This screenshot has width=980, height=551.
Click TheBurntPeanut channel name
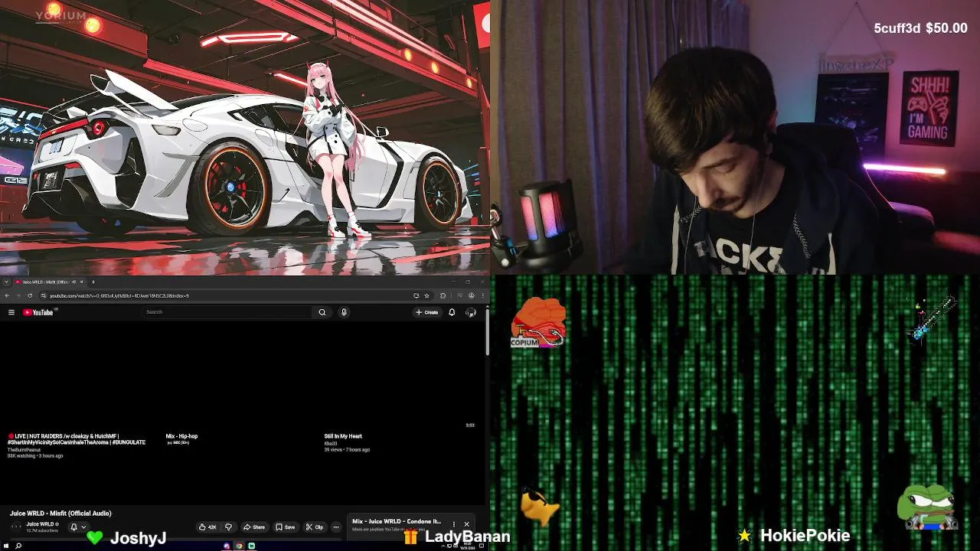pyautogui.click(x=23, y=450)
